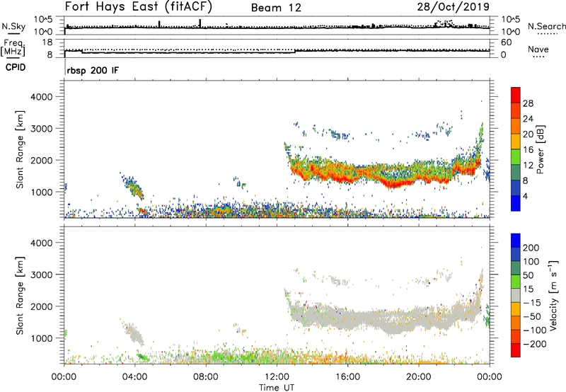566x392 pixels.
Task: Click the '4000' tick in power panel
Action: click(42, 97)
